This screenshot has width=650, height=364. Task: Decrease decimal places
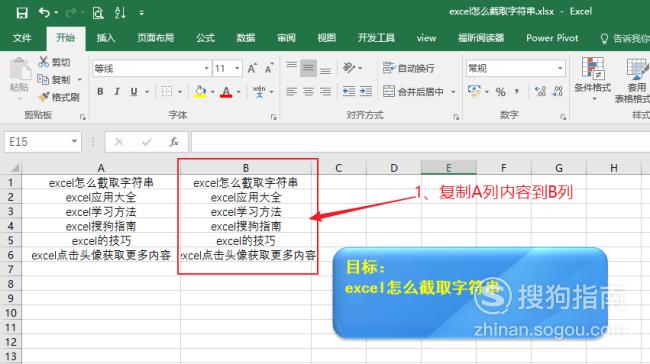point(558,92)
